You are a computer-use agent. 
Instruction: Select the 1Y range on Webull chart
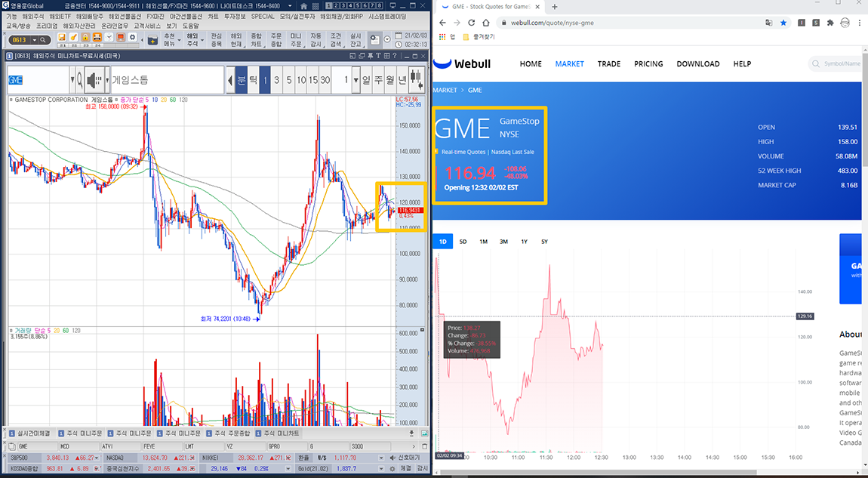point(525,242)
